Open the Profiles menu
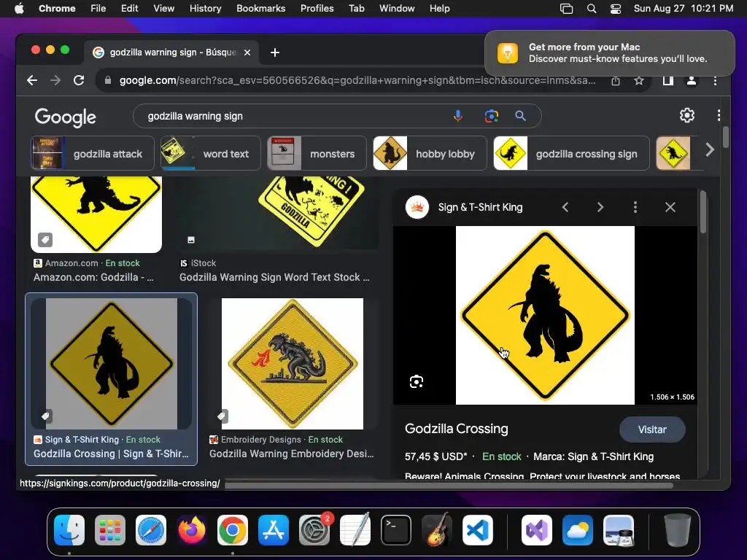Viewport: 747px width, 560px height. pos(317,9)
